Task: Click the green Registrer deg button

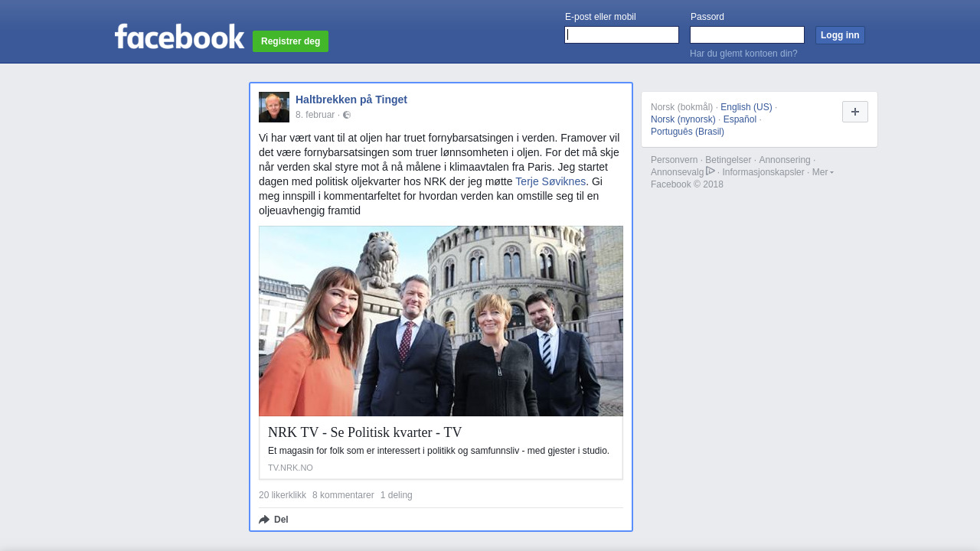Action: point(290,41)
